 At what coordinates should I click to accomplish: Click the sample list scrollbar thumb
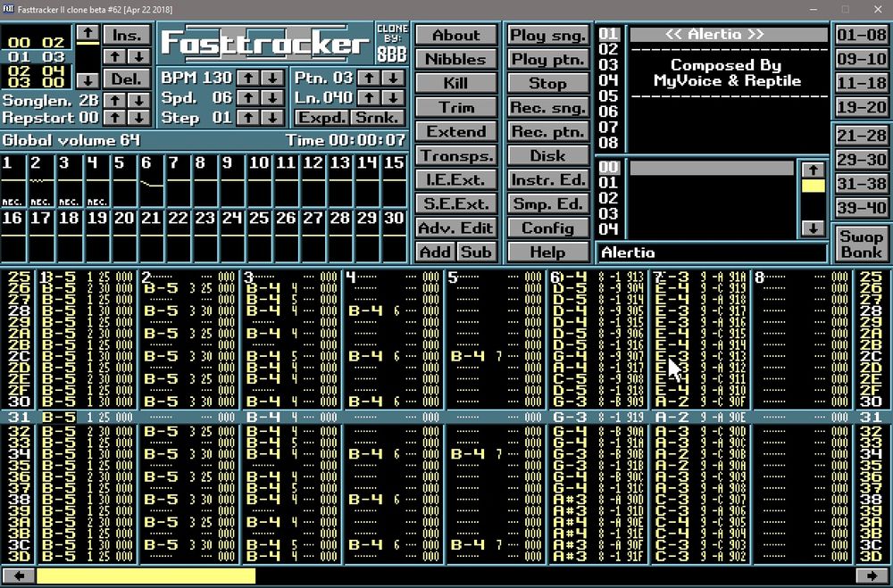(x=813, y=186)
